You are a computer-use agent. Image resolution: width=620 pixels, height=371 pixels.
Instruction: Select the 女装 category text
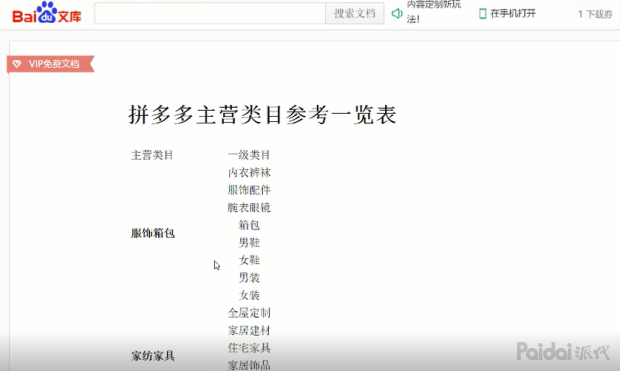point(249,295)
